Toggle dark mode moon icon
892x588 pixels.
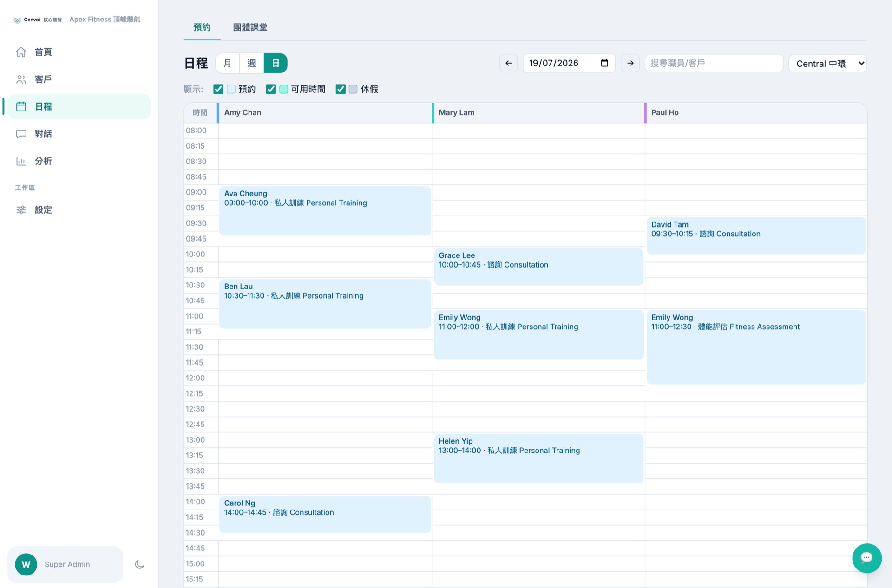point(139,564)
